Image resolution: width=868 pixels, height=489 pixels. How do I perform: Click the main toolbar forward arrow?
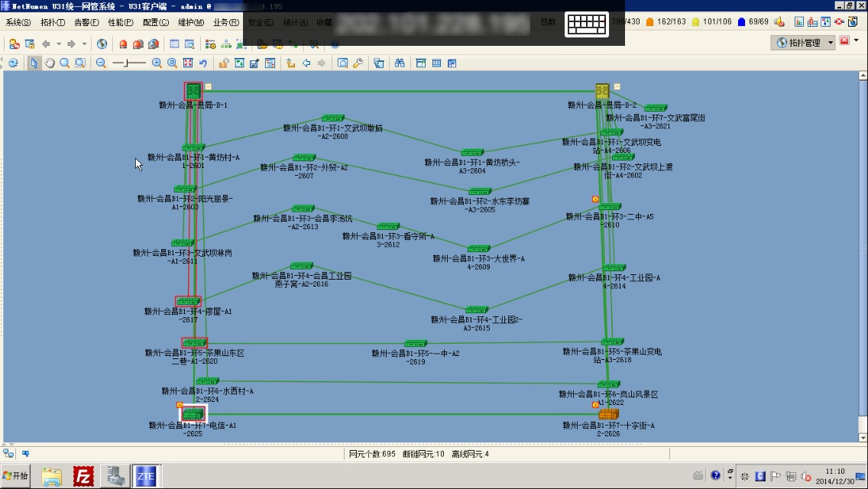click(71, 44)
